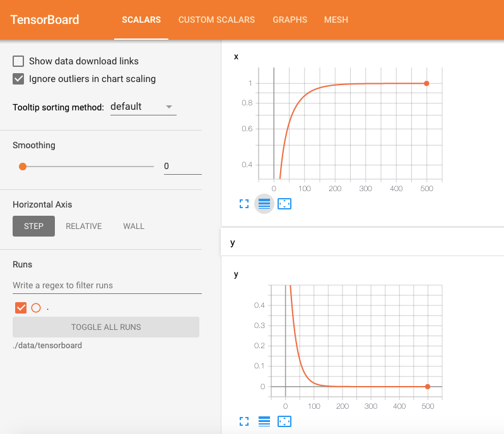Select WALL horizontal axis

coord(134,226)
